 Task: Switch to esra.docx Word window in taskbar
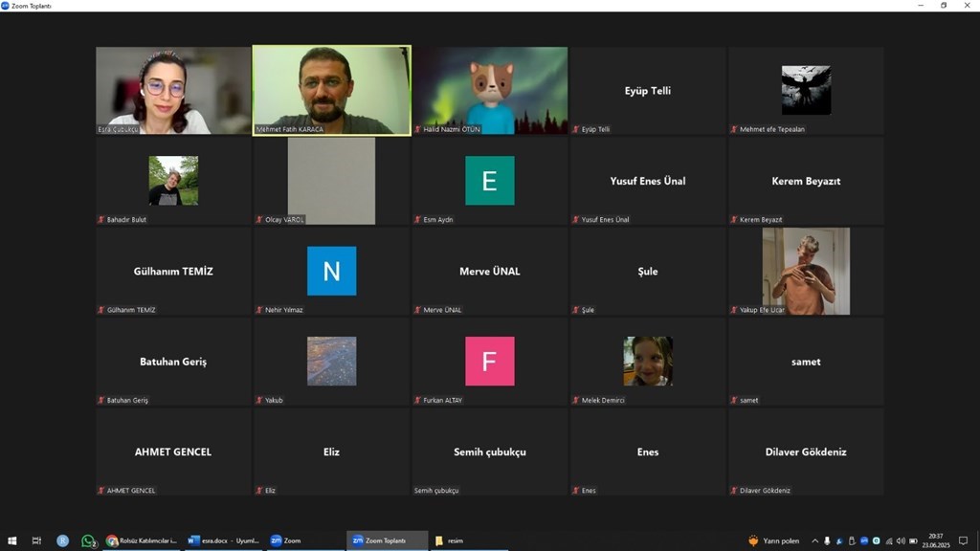point(224,540)
